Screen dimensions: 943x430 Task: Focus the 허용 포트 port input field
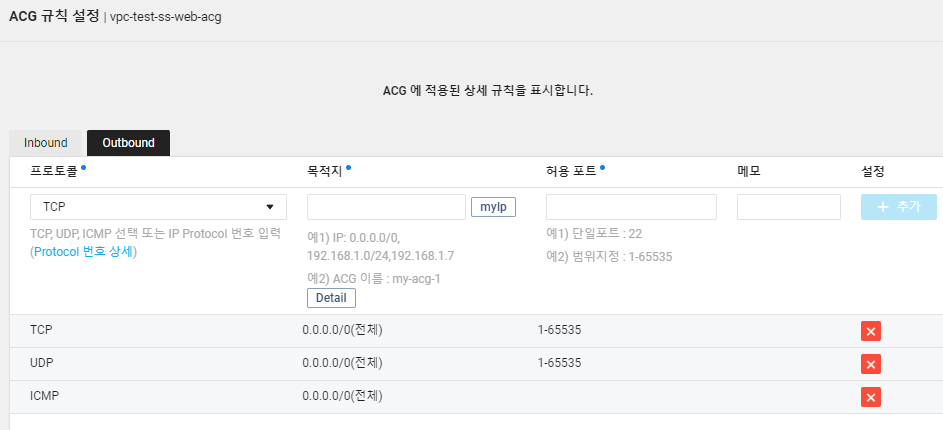[x=631, y=207]
